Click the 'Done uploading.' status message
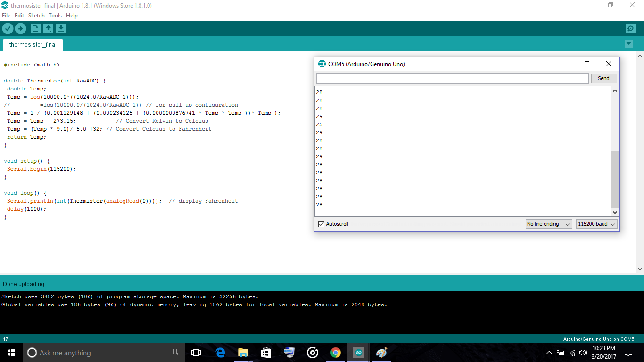The image size is (644, 362). click(x=24, y=284)
